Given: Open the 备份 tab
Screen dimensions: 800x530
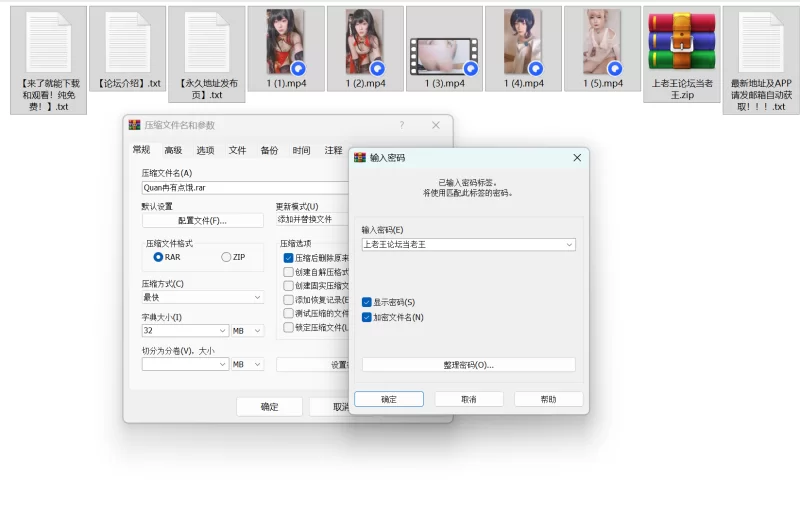Looking at the screenshot, I should tap(269, 150).
